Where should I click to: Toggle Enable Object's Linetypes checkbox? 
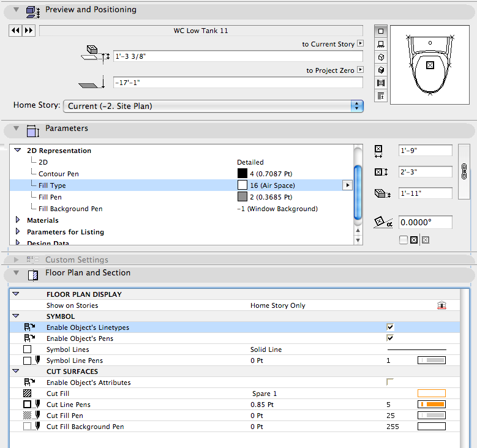coord(390,327)
